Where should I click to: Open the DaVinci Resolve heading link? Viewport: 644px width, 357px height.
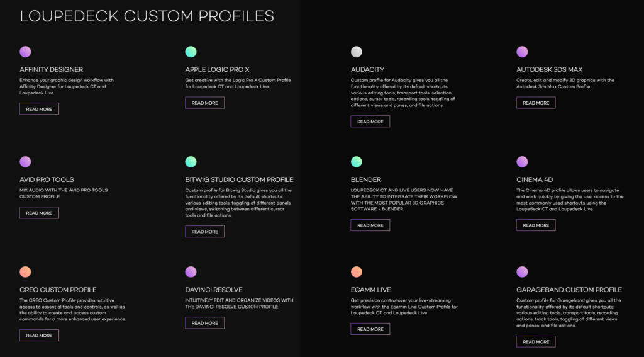(214, 290)
